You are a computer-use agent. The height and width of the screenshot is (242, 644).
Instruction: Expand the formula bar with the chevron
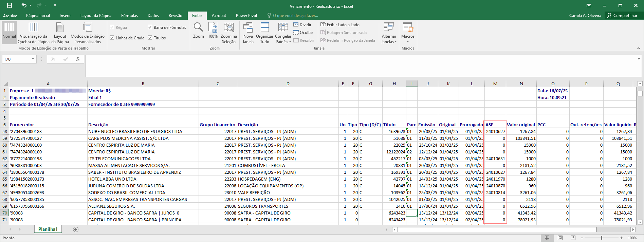(x=639, y=59)
